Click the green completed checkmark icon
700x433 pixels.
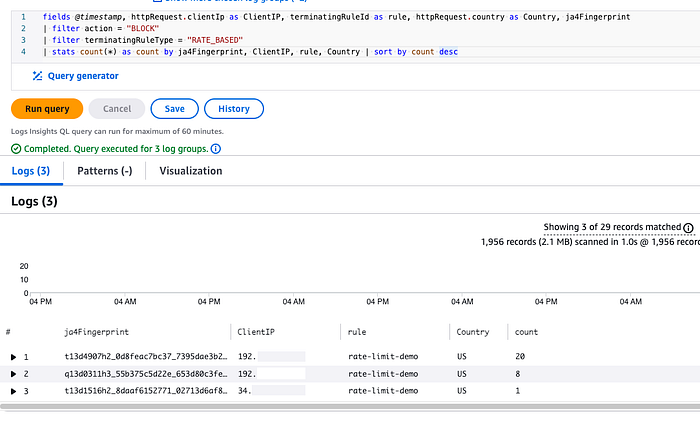[x=16, y=149]
